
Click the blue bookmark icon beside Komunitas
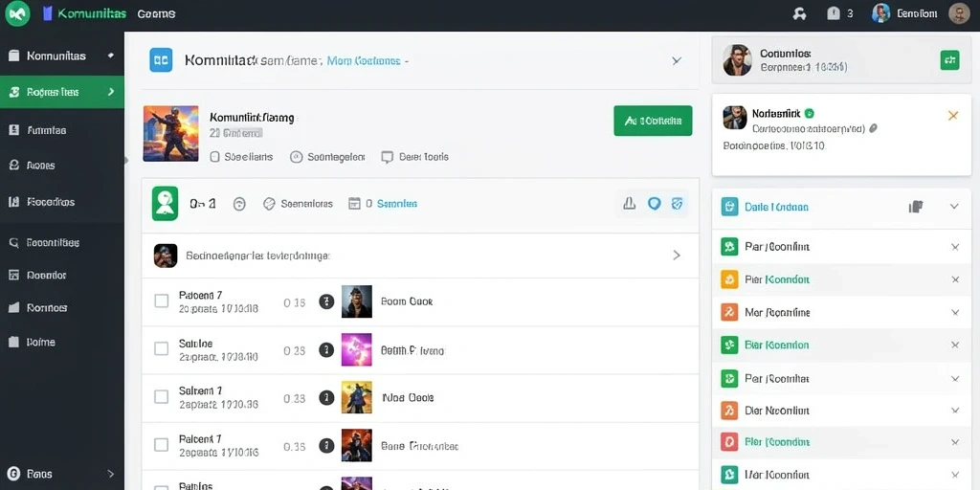(47, 13)
